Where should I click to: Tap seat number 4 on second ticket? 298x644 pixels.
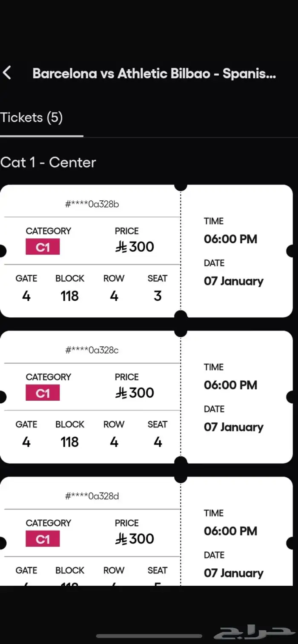coord(158,442)
